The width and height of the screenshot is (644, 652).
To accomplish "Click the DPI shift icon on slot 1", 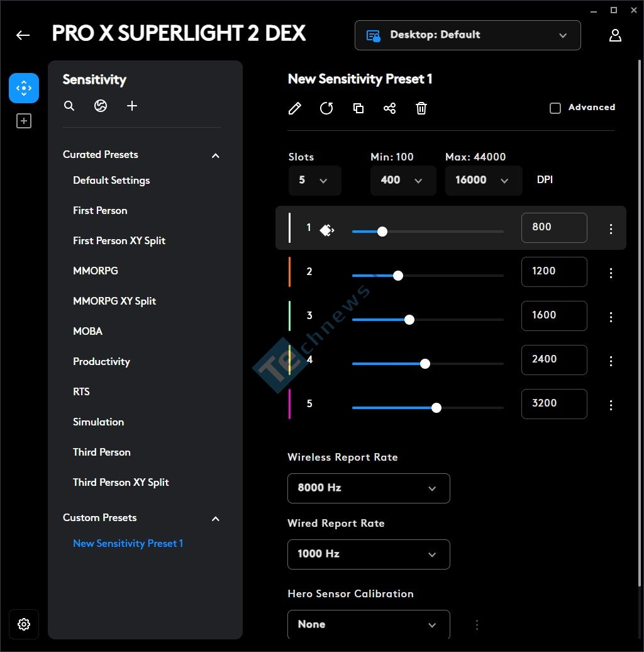I will tap(327, 230).
